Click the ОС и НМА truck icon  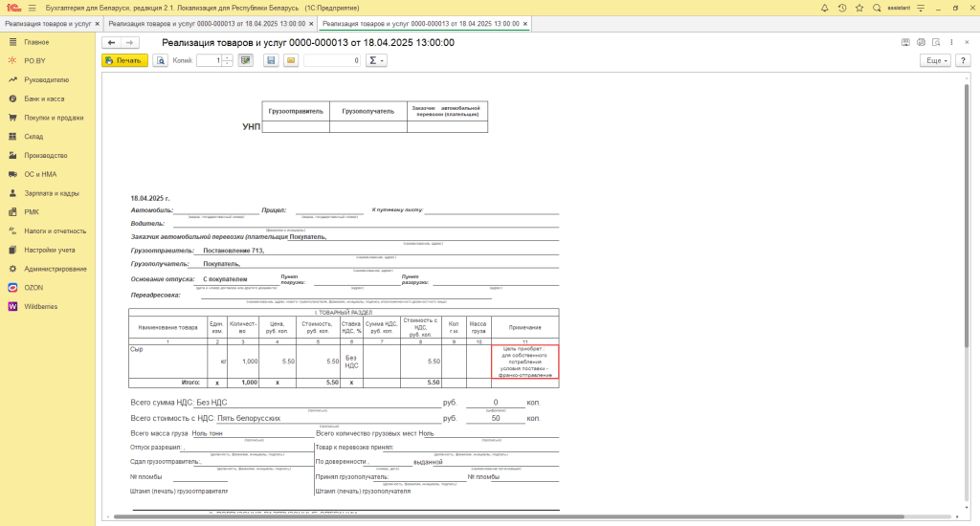12,174
